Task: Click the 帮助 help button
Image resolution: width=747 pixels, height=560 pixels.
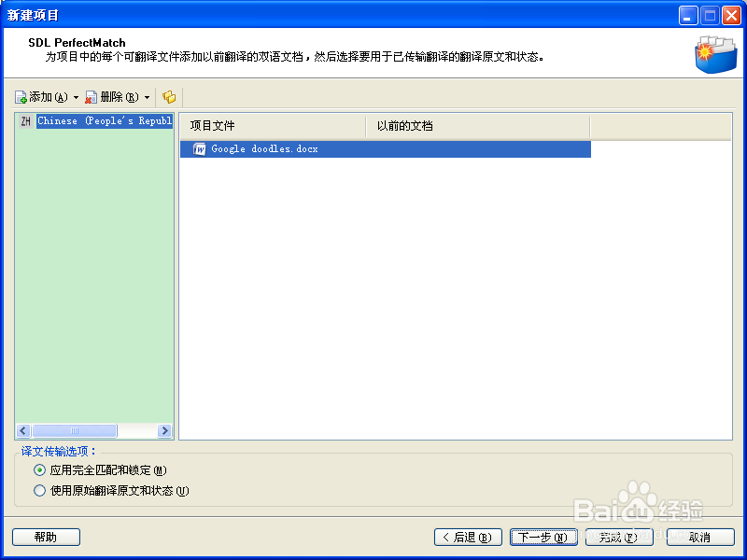Action: click(x=46, y=538)
